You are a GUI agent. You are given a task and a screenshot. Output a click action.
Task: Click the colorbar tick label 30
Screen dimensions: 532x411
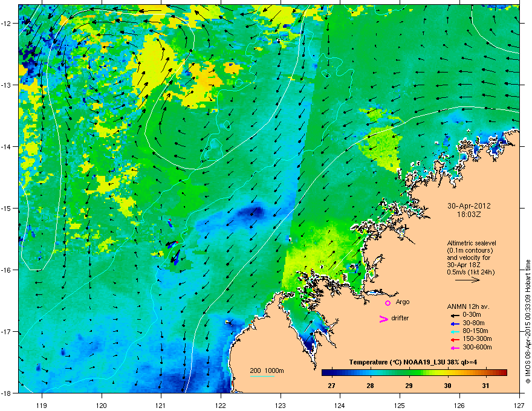447,386
